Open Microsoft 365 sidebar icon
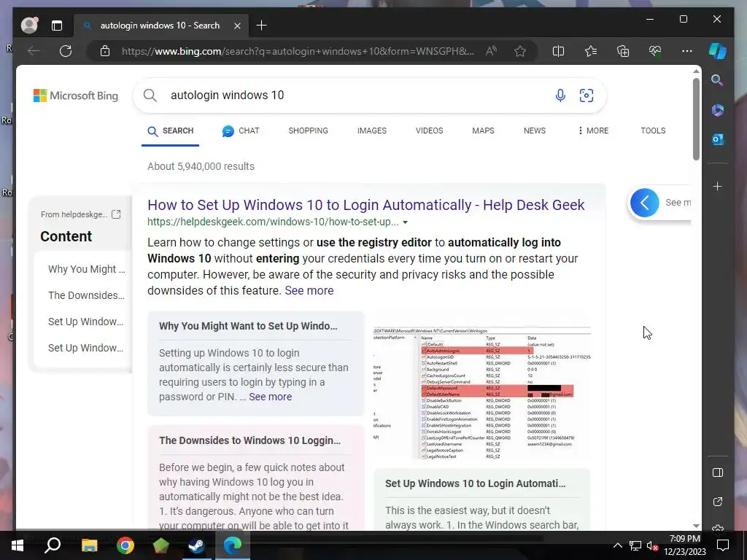Image resolution: width=747 pixels, height=560 pixels. point(718,110)
